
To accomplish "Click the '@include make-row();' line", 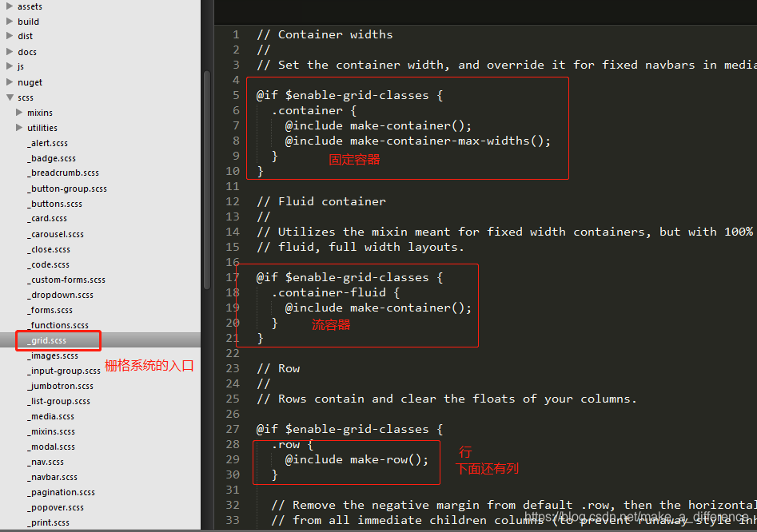I will (357, 459).
